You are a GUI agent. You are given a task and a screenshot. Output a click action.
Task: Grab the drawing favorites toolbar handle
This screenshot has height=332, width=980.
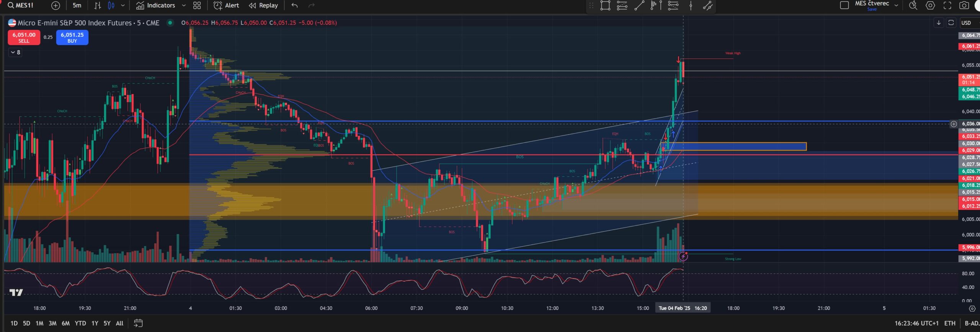(591, 5)
